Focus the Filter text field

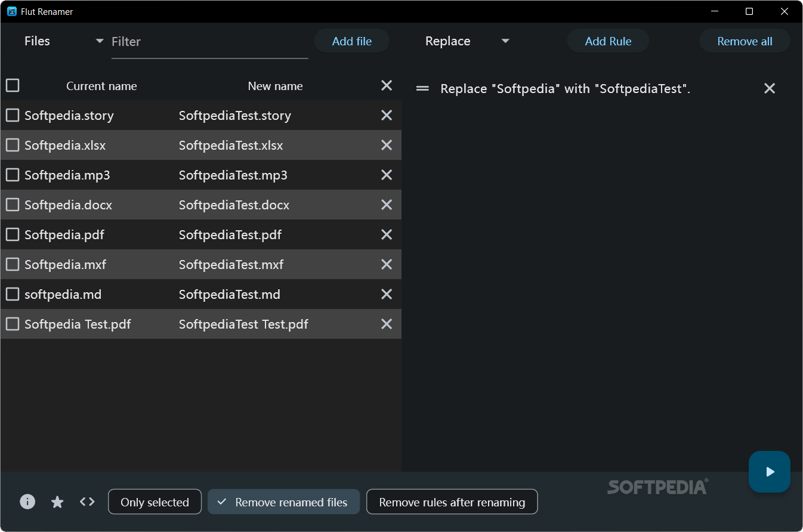(209, 42)
